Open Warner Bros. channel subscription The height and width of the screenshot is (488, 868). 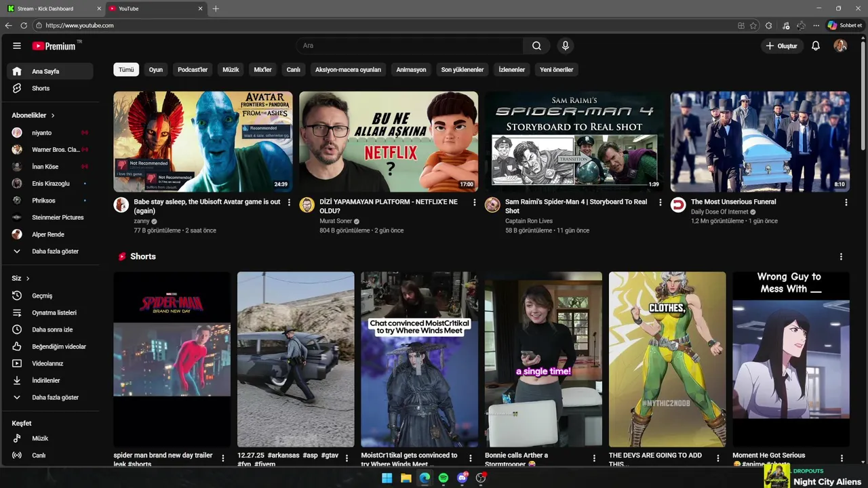(x=50, y=150)
